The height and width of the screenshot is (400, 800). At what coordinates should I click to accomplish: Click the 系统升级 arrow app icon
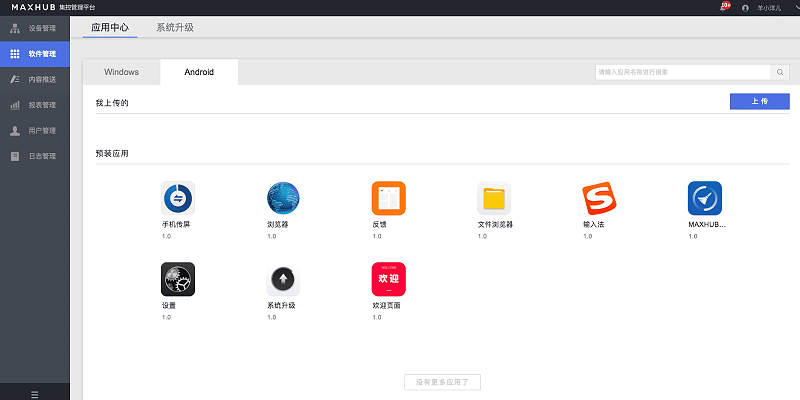pos(283,279)
